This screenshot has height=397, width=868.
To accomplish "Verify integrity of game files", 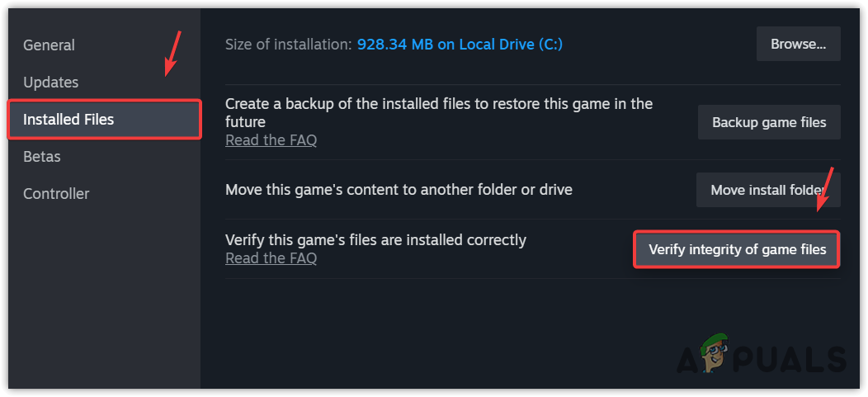I will coord(737,249).
